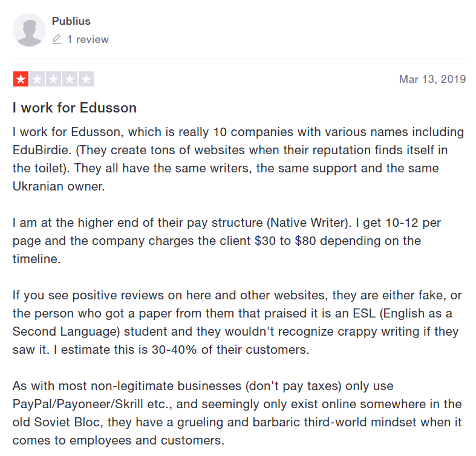Click the 'Ukranian owner' text

(59, 186)
